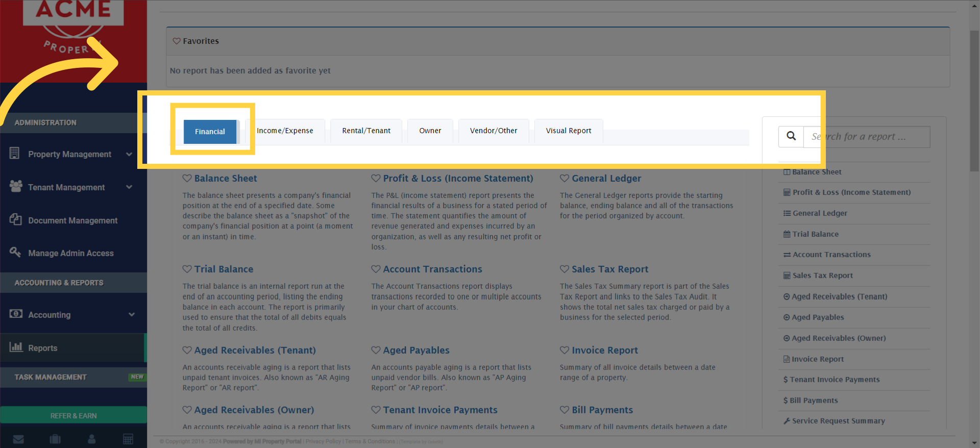Image resolution: width=980 pixels, height=448 pixels.
Task: Open Profit & Loss (Income Statement) title
Action: coord(458,178)
